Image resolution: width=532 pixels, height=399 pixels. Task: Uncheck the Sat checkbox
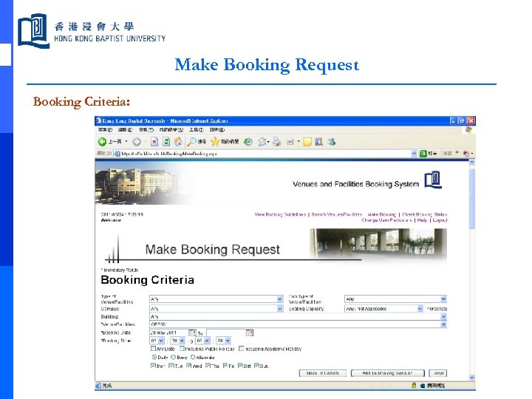tap(240, 366)
